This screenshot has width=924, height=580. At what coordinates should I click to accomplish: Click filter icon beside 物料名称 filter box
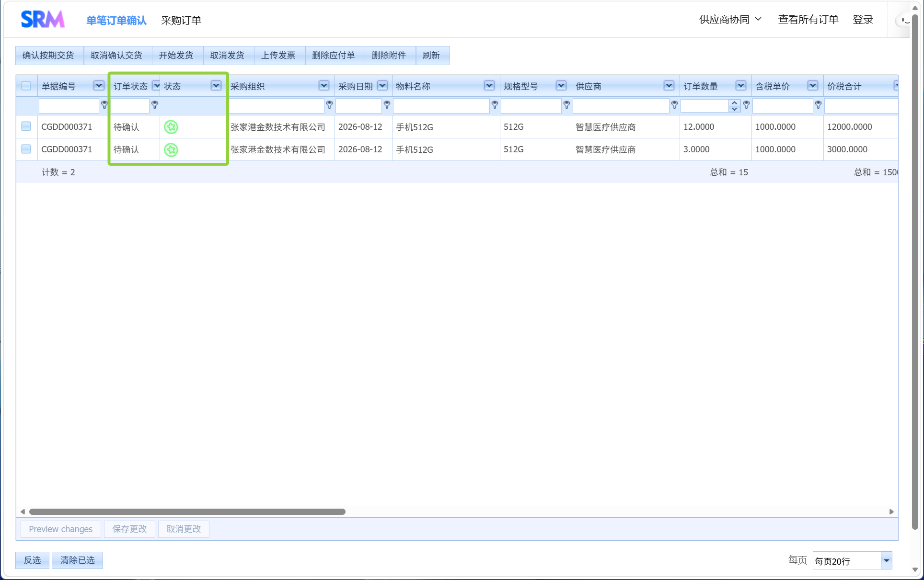pos(495,105)
